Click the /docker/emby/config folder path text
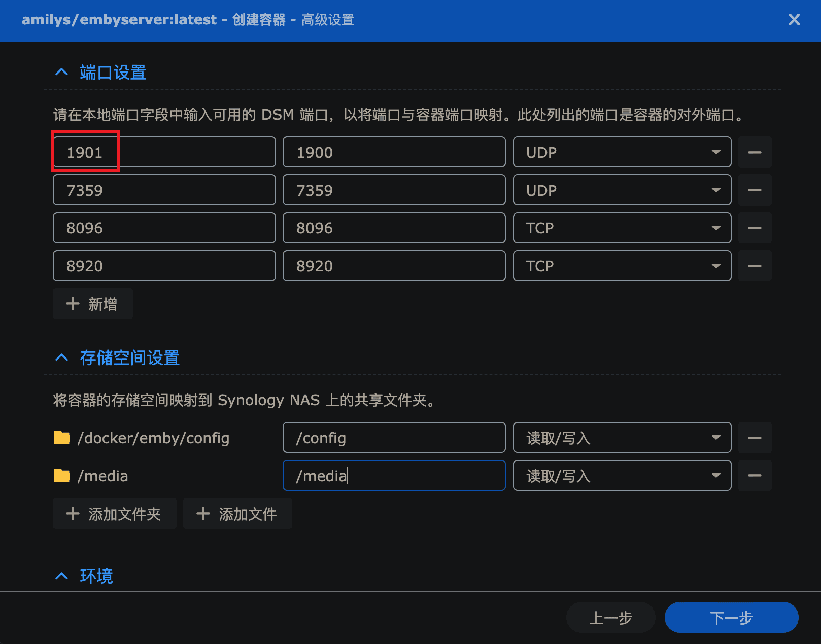The height and width of the screenshot is (644, 821). 153,438
